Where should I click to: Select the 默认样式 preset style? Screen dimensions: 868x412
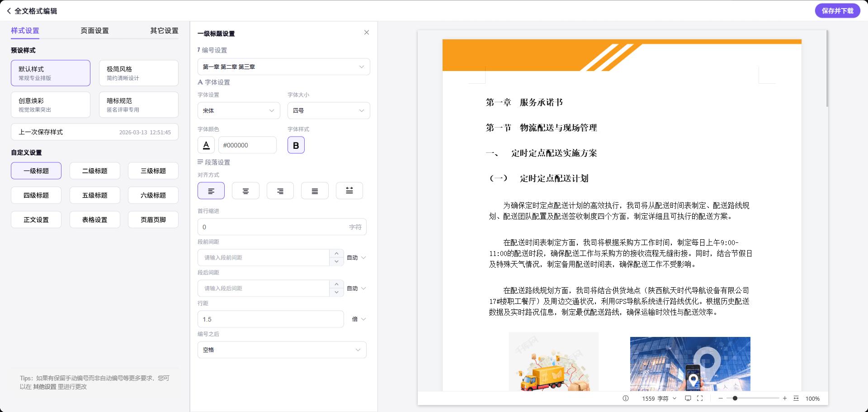[50, 73]
